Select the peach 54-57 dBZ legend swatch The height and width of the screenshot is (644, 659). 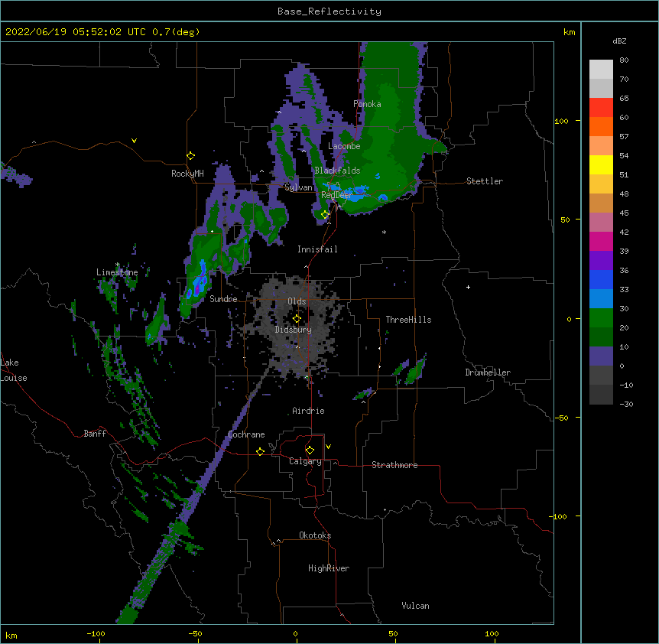(601, 146)
